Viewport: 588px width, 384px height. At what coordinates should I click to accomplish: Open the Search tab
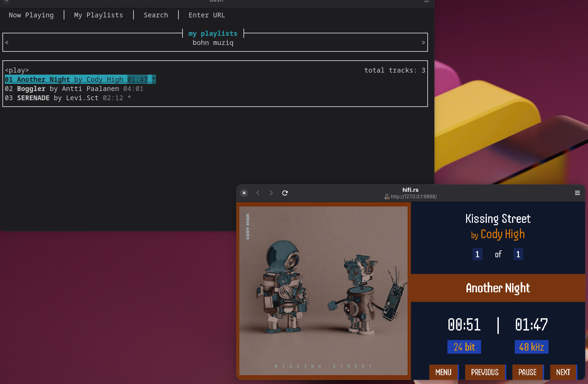click(156, 15)
